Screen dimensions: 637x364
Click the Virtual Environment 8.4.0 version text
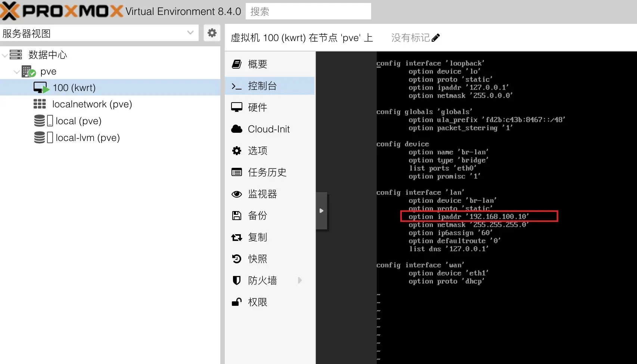pos(183,11)
